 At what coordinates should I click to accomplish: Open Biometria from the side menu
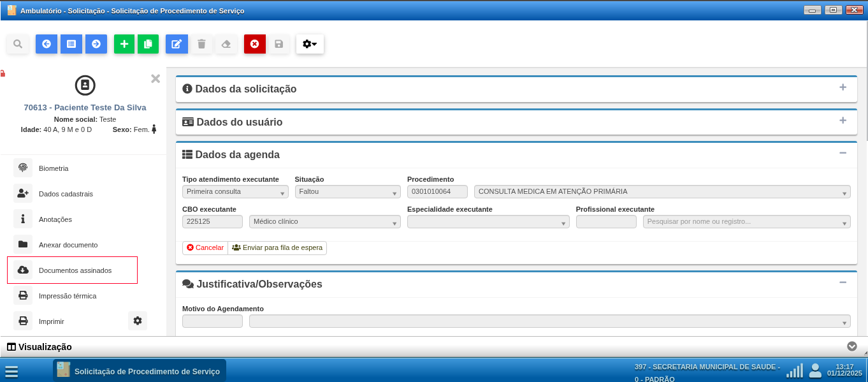pyautogui.click(x=54, y=168)
